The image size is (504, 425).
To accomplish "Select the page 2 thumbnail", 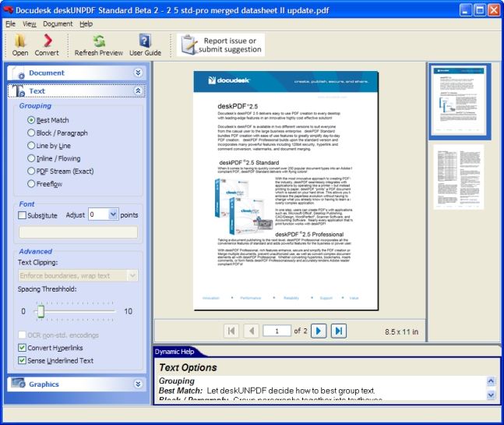I will (459, 177).
